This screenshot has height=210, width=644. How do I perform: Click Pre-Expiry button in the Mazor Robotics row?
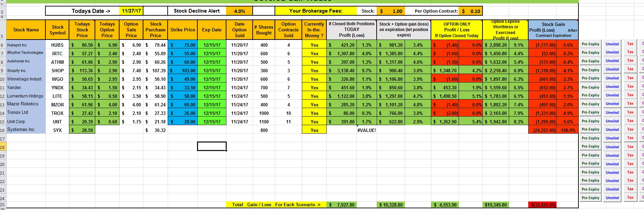click(x=590, y=104)
